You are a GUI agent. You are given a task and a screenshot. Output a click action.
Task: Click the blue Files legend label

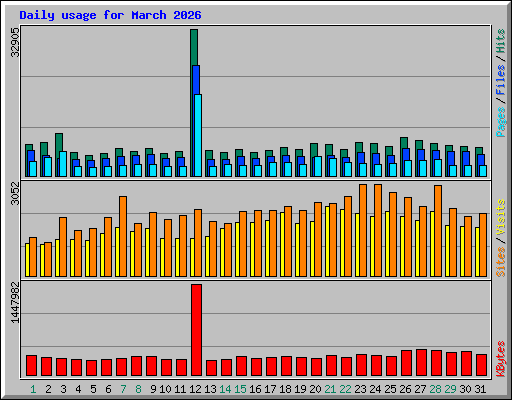[501, 80]
